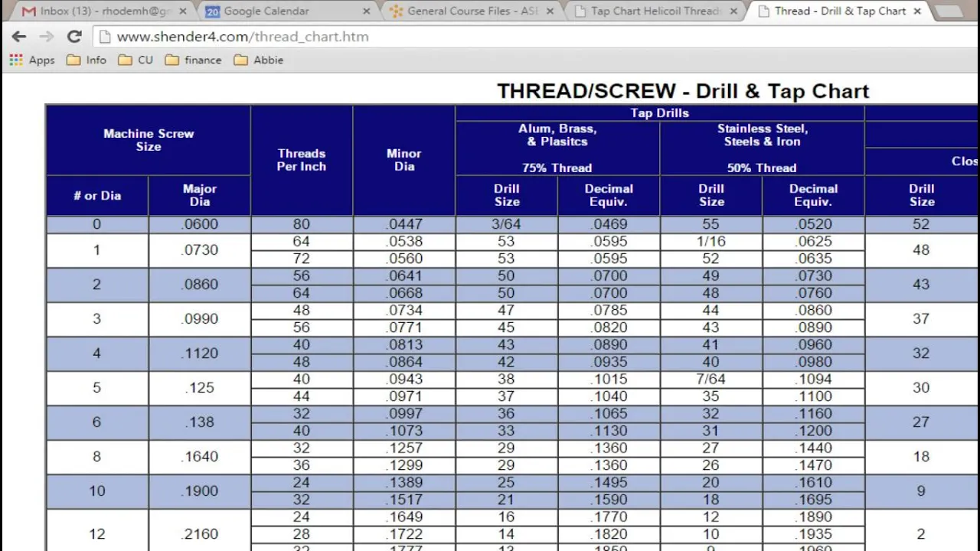Click major diameter .0860 cell
The height and width of the screenshot is (551, 980).
pyautogui.click(x=200, y=285)
